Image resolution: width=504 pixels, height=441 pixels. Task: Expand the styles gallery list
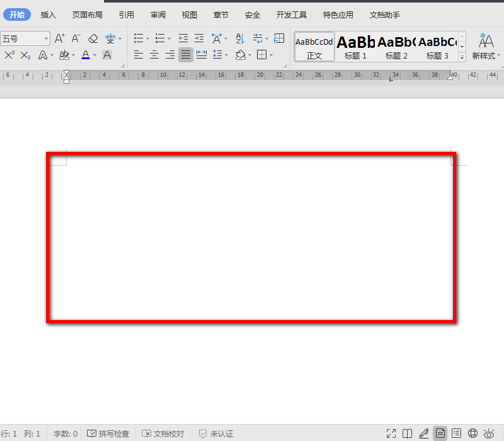(x=462, y=57)
